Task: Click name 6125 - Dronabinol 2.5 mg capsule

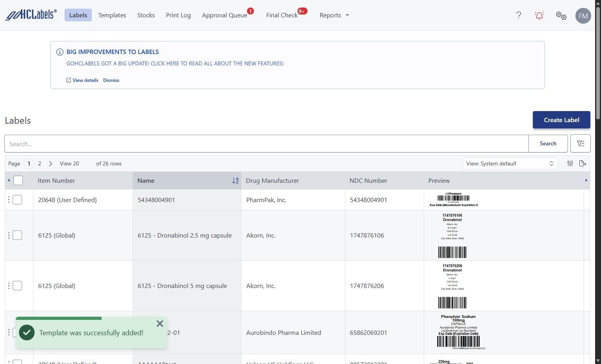Action: click(x=185, y=235)
